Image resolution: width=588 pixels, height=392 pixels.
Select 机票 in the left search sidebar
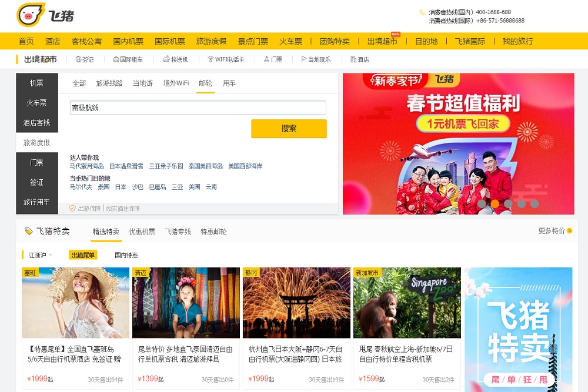[x=36, y=83]
